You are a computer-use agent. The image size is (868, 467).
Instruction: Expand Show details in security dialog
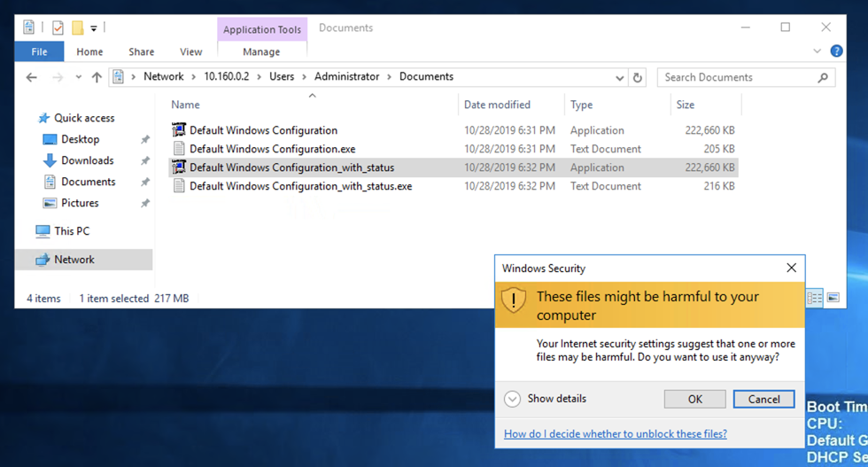(546, 399)
